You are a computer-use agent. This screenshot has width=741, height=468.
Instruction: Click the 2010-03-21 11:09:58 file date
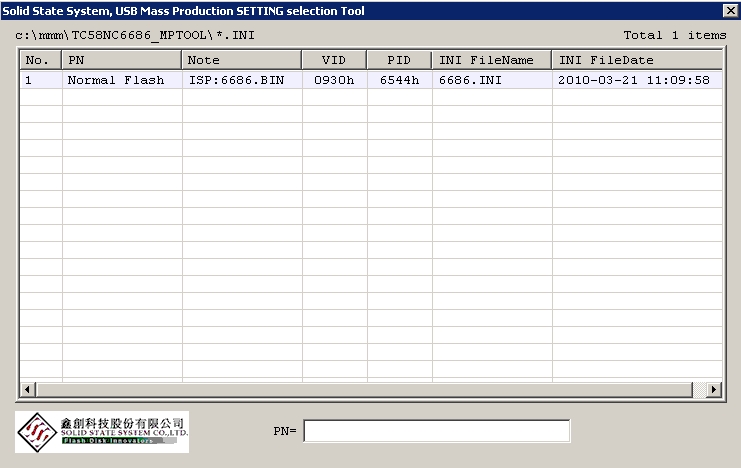(x=637, y=80)
